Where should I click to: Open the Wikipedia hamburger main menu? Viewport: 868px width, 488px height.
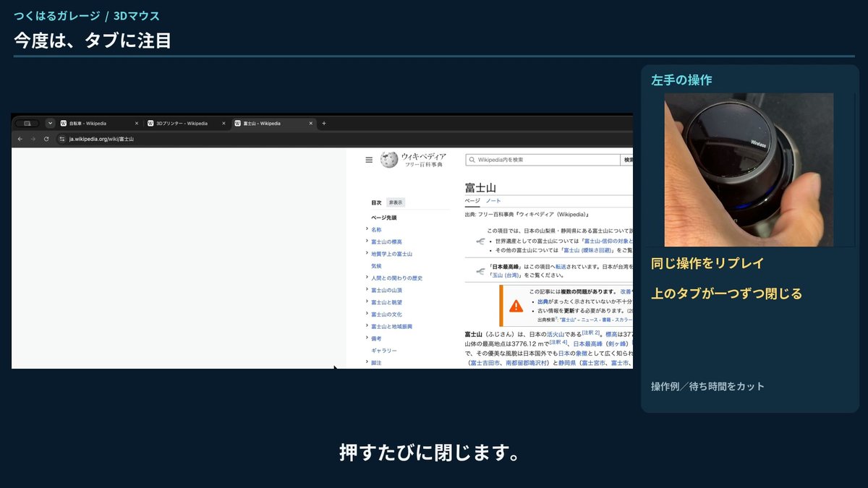click(x=369, y=160)
